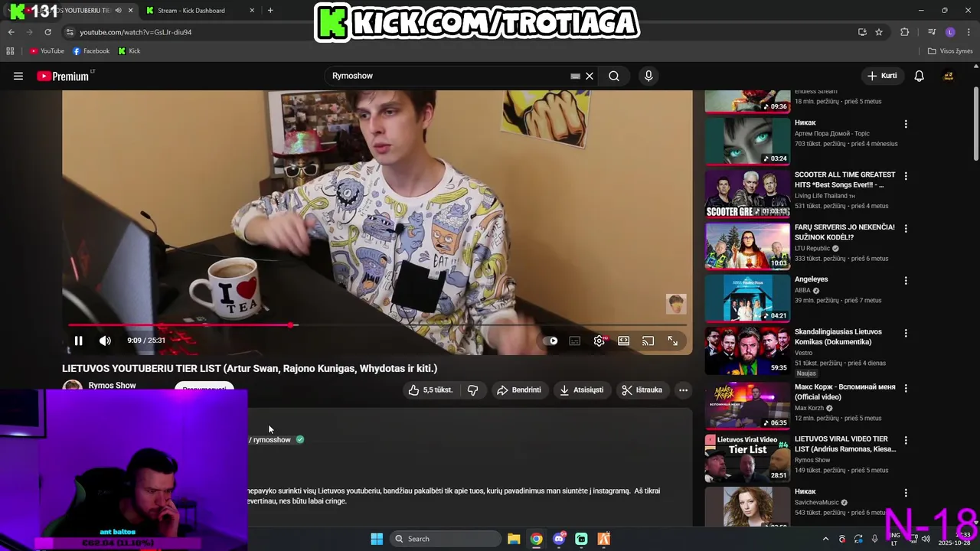Image resolution: width=980 pixels, height=551 pixels.
Task: Open a new browser tab
Action: pyautogui.click(x=270, y=11)
